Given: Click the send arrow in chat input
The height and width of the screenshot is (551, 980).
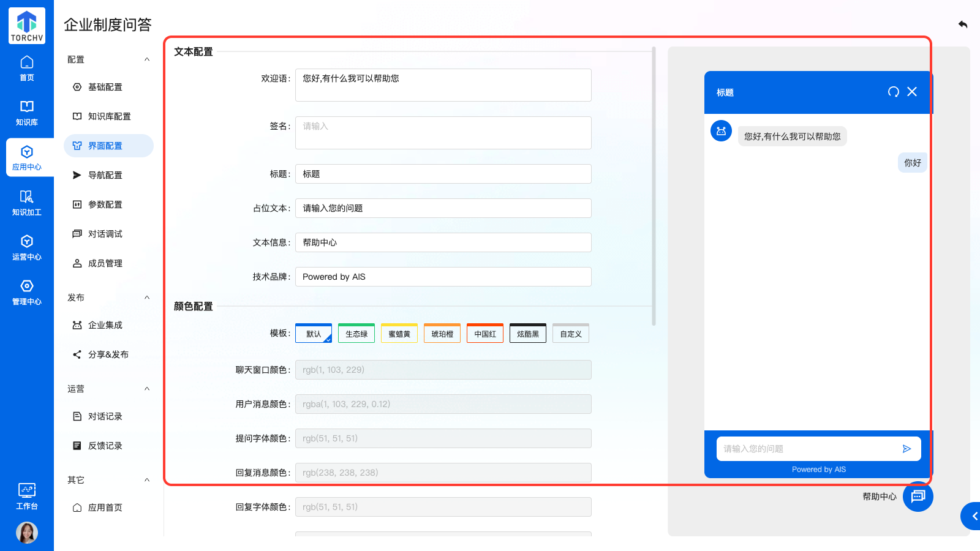Looking at the screenshot, I should click(x=907, y=449).
